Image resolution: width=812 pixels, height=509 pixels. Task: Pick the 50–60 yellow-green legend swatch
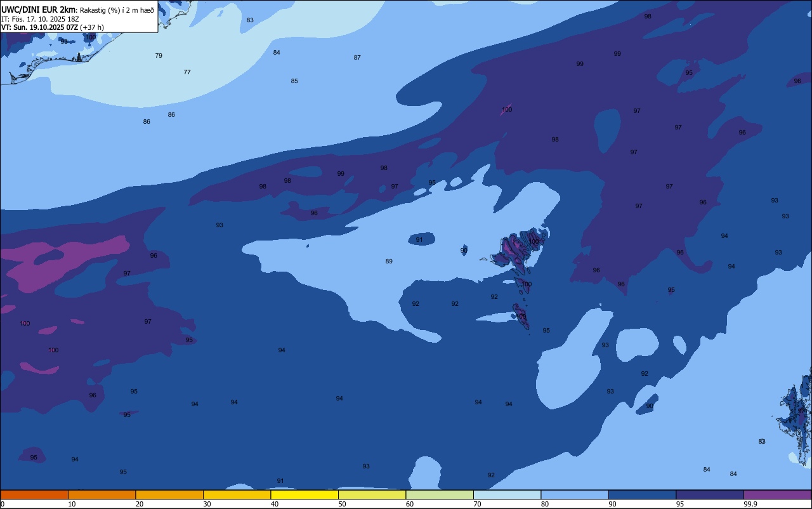click(x=372, y=494)
